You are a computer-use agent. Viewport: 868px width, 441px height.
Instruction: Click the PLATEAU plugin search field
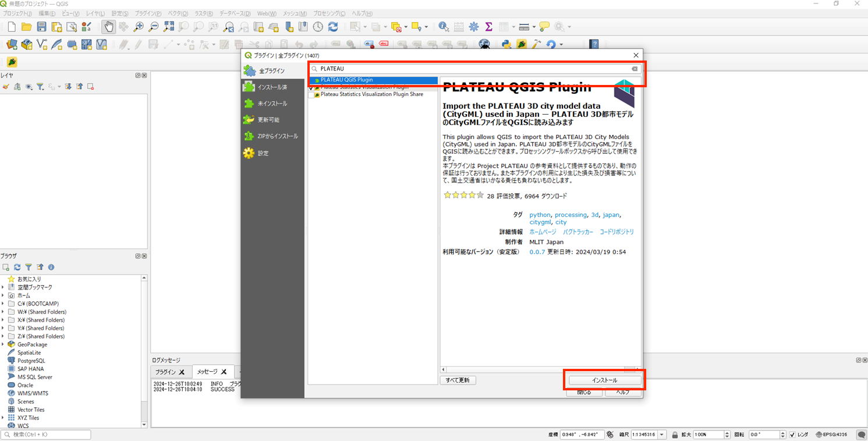pyautogui.click(x=474, y=69)
